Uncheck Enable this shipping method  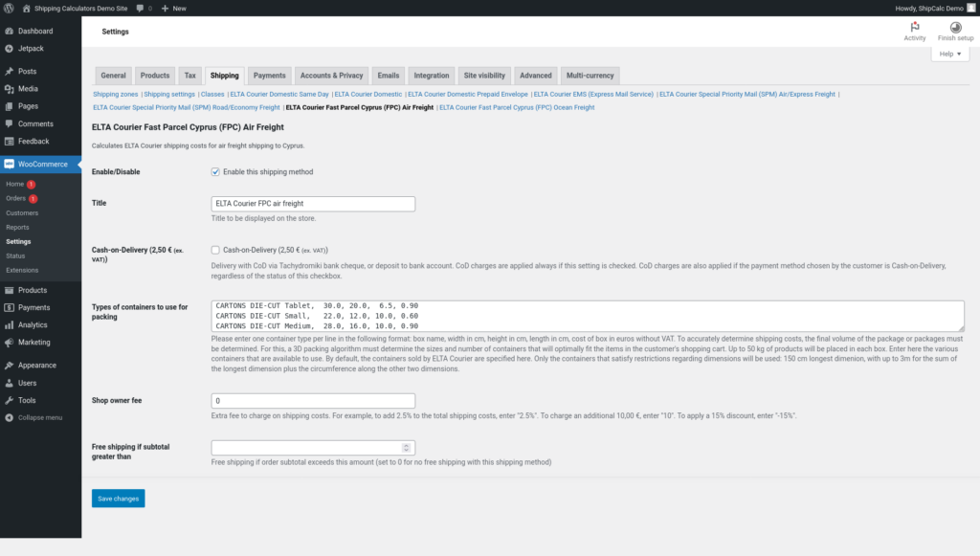(215, 172)
